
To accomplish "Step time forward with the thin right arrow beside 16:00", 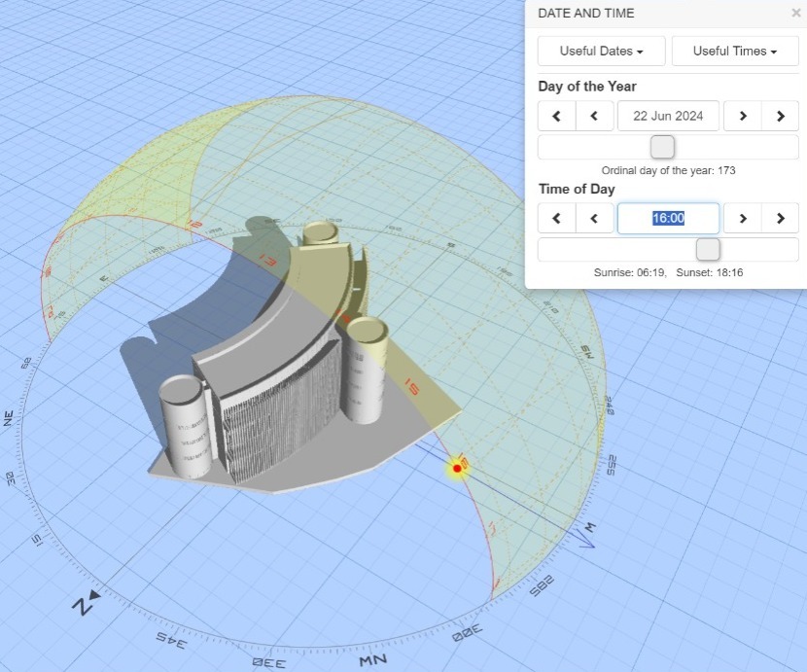I will [743, 218].
